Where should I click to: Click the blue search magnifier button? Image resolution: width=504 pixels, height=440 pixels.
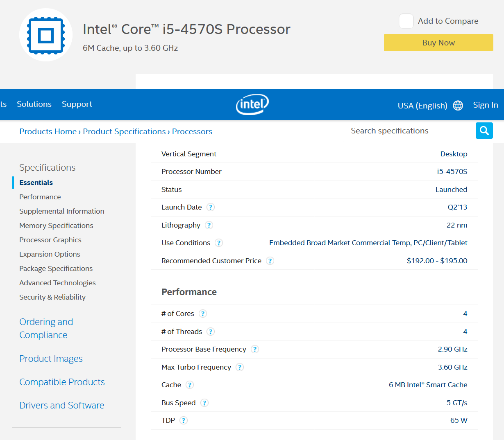coord(484,131)
